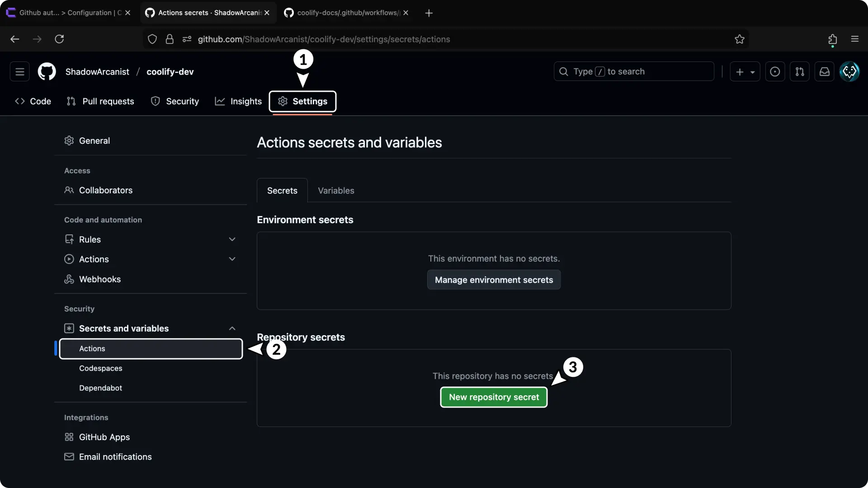Click the user profile avatar

(x=849, y=71)
